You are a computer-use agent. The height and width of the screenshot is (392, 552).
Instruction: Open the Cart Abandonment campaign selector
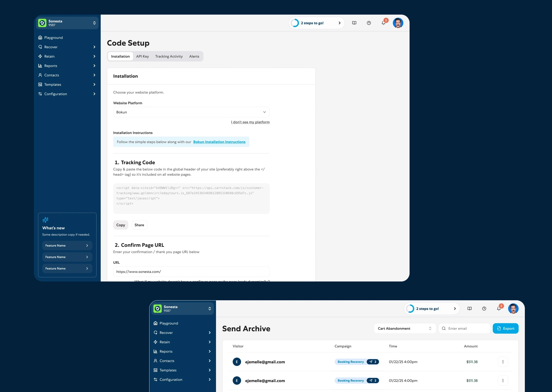[x=405, y=328]
